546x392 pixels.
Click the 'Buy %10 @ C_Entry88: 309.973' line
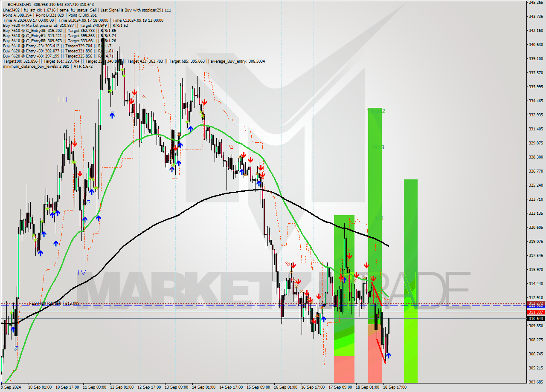59,40
